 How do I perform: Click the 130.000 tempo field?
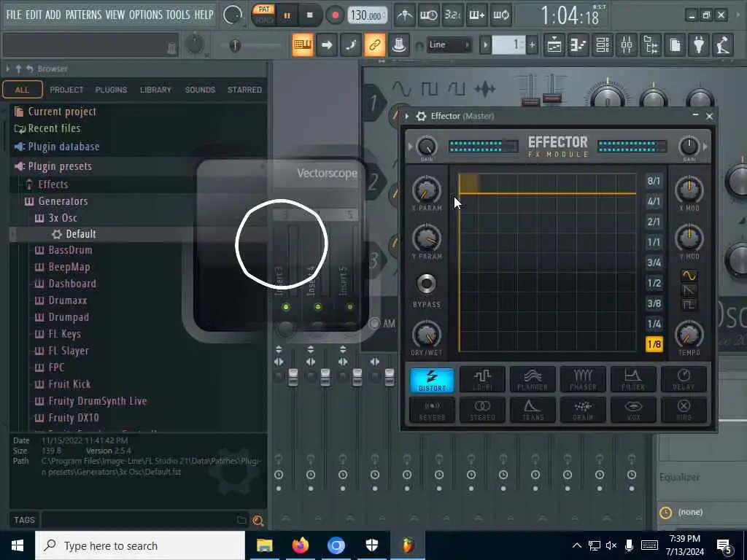coord(366,15)
